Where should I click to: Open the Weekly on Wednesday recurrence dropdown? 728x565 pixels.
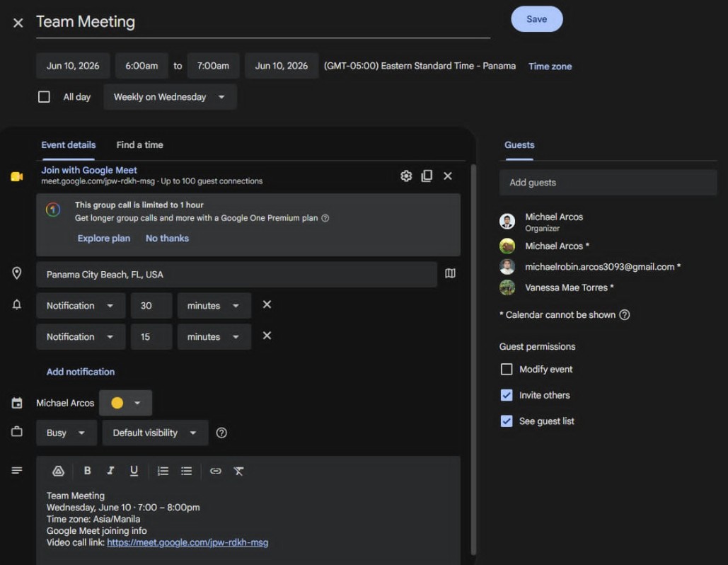point(170,97)
